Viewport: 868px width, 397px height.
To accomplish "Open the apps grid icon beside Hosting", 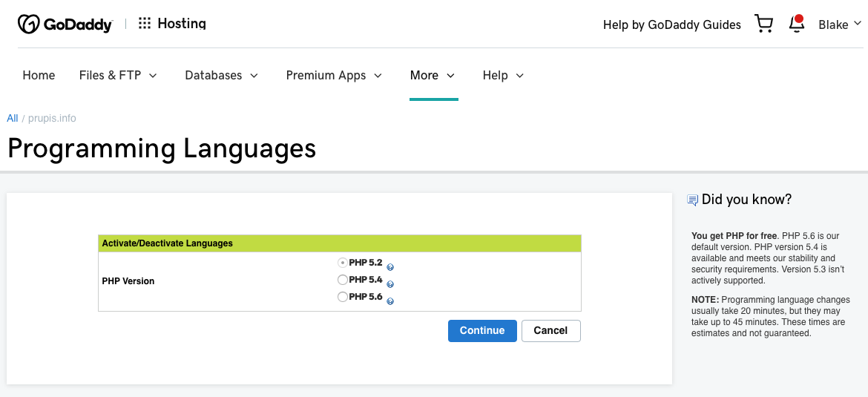I will 145,24.
